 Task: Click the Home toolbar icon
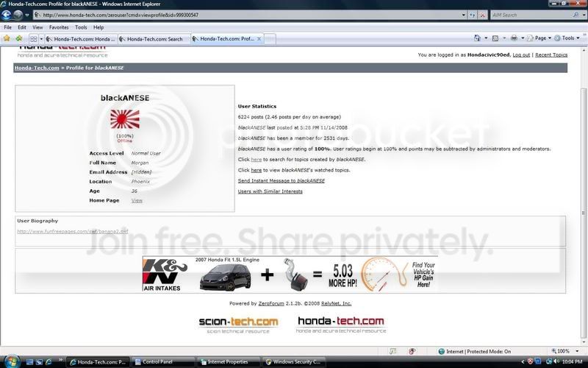tap(477, 38)
